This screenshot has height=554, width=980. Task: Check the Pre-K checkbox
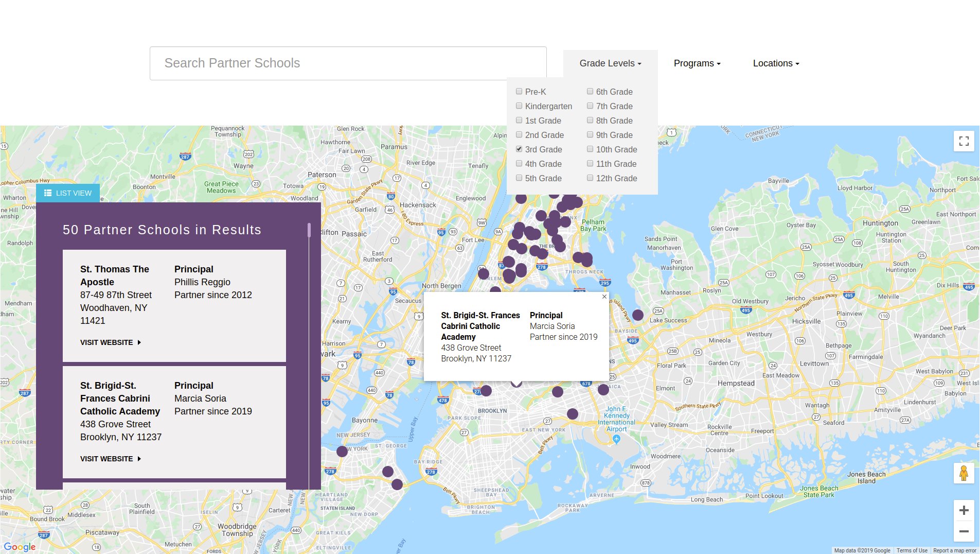(x=519, y=91)
